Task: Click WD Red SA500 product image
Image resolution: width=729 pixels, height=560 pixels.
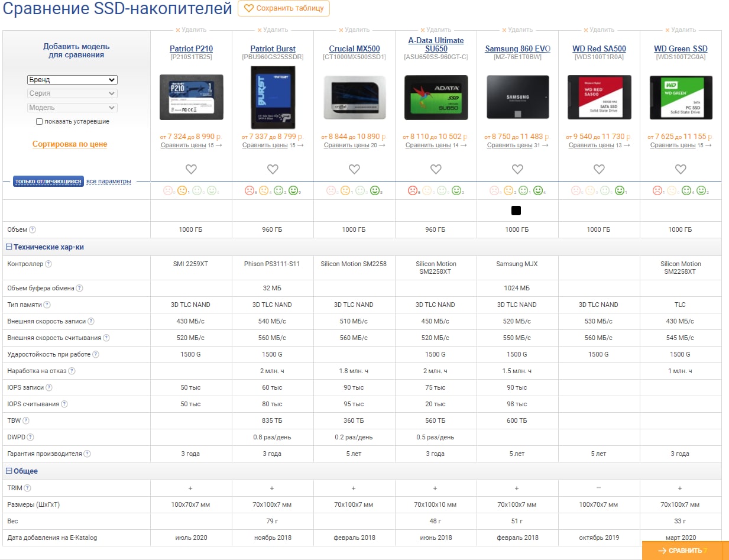Action: [599, 97]
